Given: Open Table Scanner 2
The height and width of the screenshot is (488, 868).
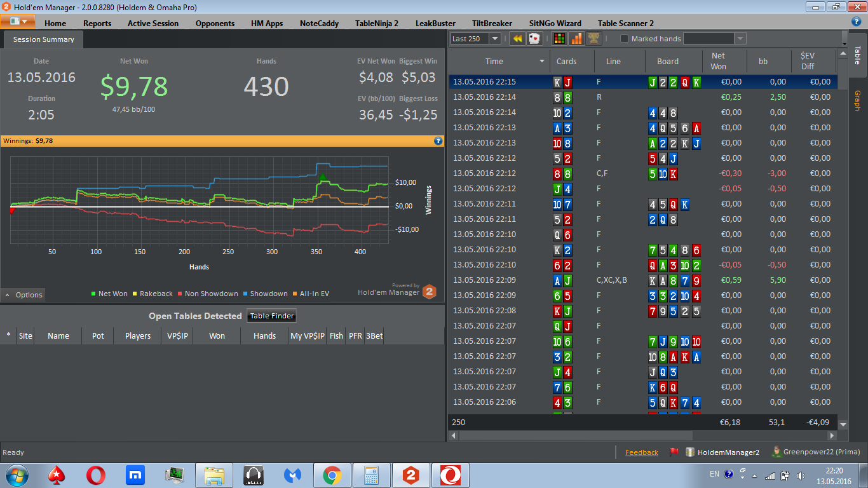Looking at the screenshot, I should pyautogui.click(x=626, y=24).
